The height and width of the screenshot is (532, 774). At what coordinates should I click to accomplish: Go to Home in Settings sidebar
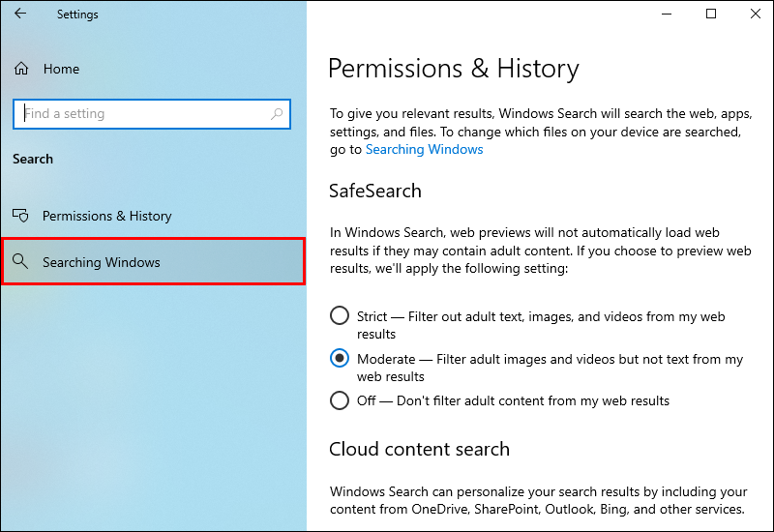[x=61, y=69]
